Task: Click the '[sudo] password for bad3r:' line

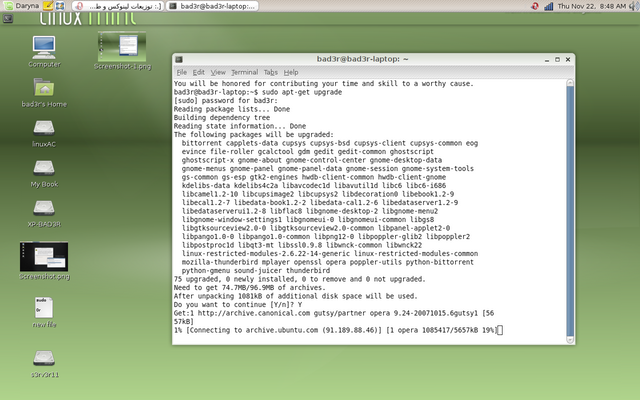Action: click(226, 101)
